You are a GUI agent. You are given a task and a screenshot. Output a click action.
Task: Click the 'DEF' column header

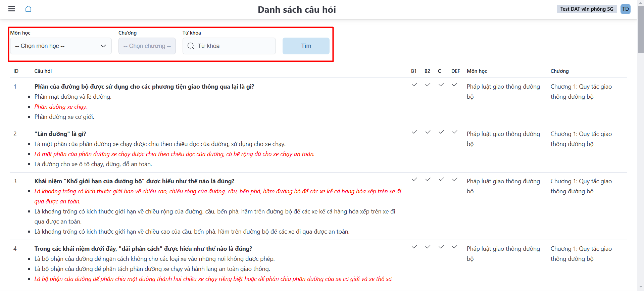click(456, 71)
